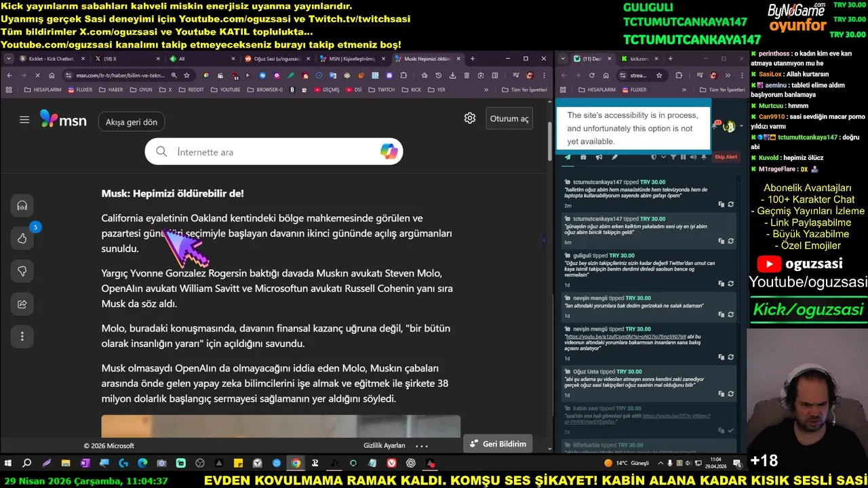Click the article image thumbnail
The image size is (868, 488).
point(281,426)
